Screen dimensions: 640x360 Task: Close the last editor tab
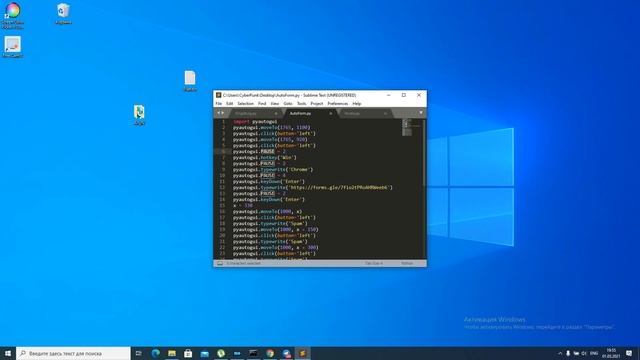click(x=385, y=113)
